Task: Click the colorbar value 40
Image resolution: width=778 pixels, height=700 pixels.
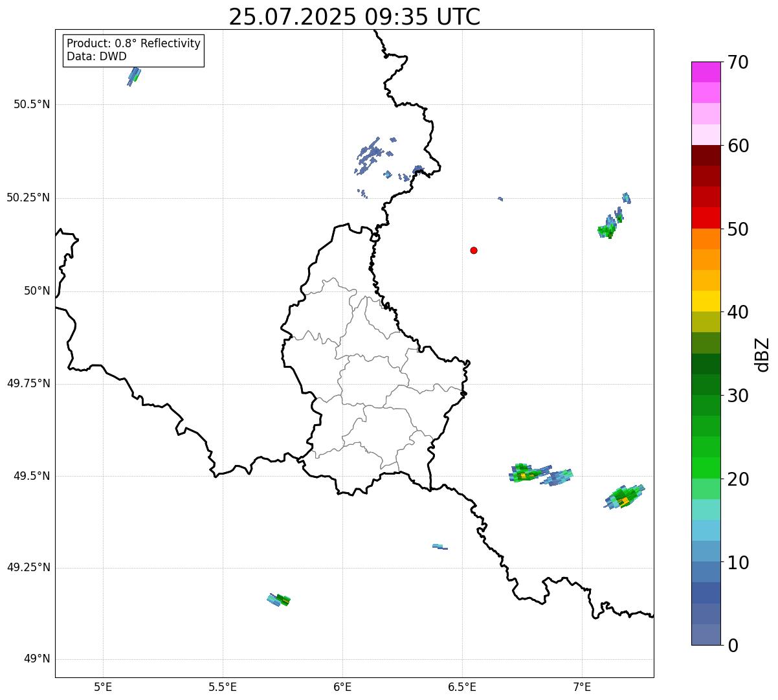Action: pos(738,312)
